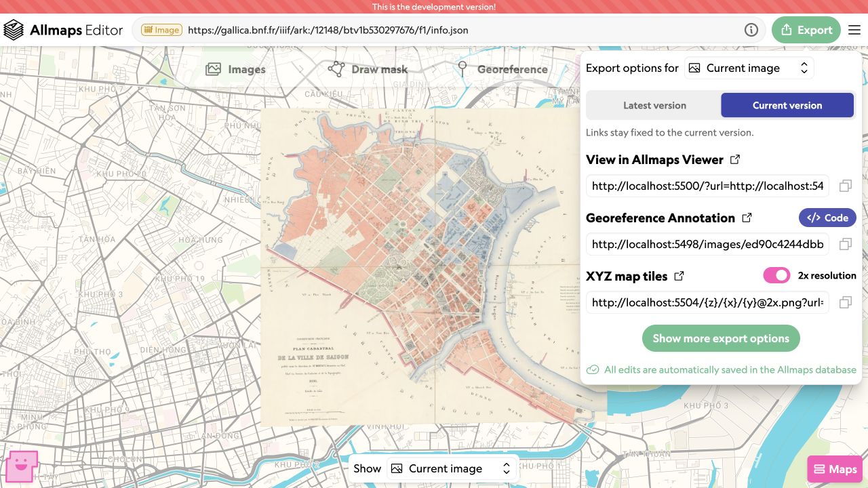Open the Maps panel button
Viewport: 868px width, 488px height.
coord(835,469)
